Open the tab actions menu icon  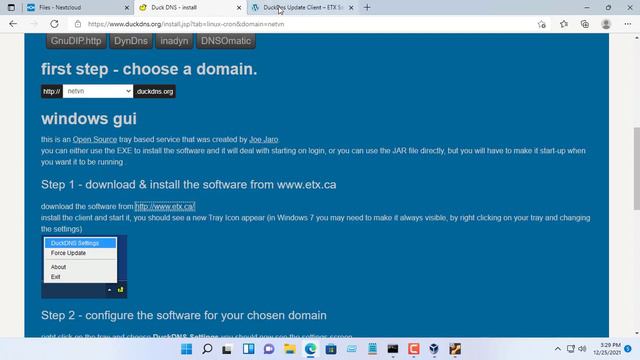pyautogui.click(x=11, y=7)
